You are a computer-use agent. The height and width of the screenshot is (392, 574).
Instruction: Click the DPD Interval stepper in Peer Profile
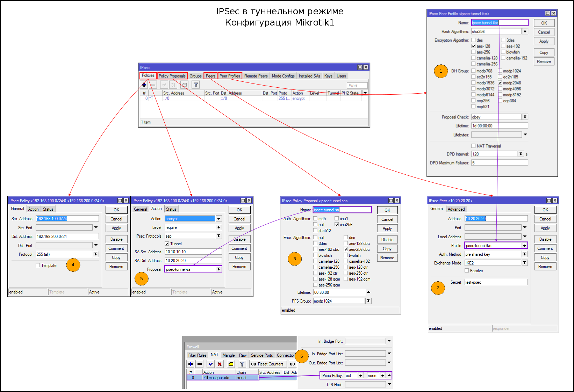521,154
